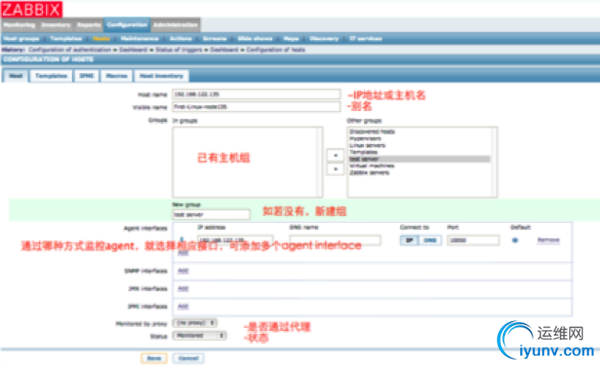This screenshot has height=367, width=600.
Task: Go to Discovery submenu item
Action: (x=324, y=39)
